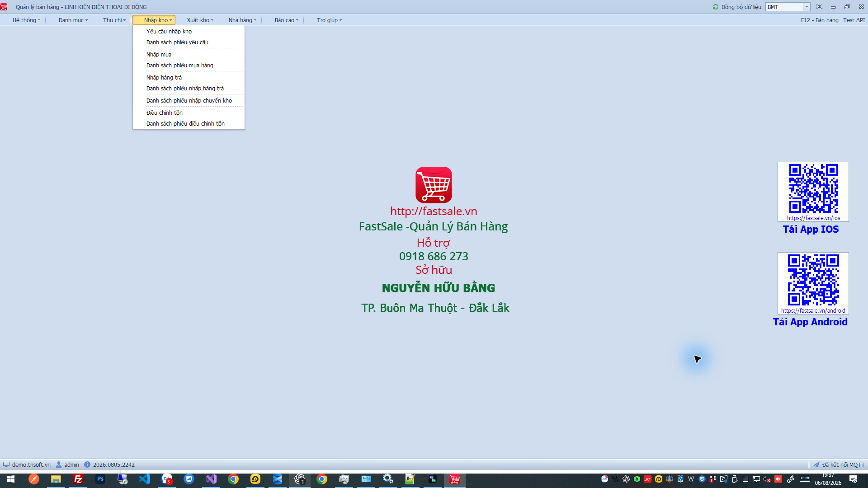Screen dimensions: 868x488
Task: Open the https://fastsale.vn/android link
Action: coord(813,310)
